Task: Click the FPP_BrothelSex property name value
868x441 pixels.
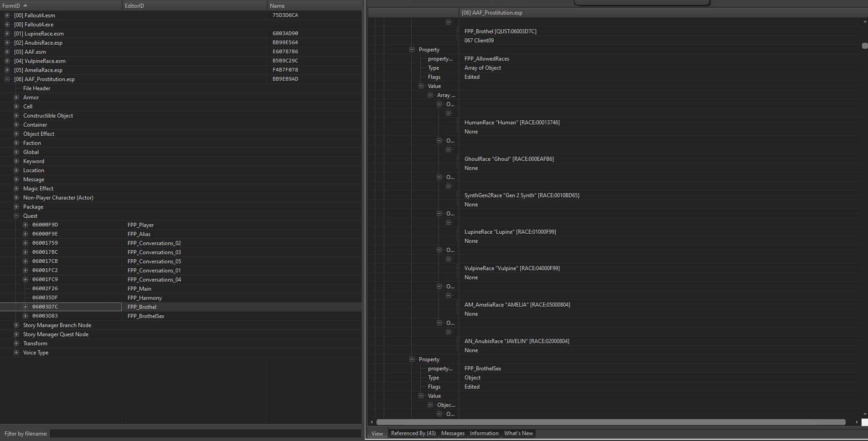Action: click(482, 369)
